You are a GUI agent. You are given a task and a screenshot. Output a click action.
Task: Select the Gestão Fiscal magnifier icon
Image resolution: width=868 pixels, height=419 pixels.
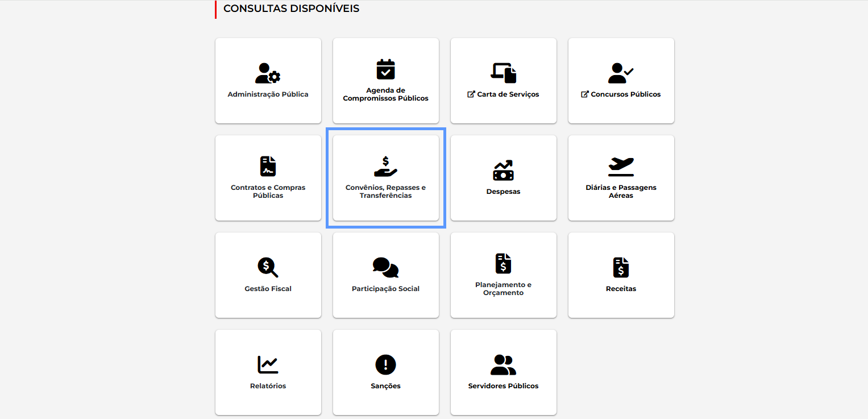(x=268, y=267)
